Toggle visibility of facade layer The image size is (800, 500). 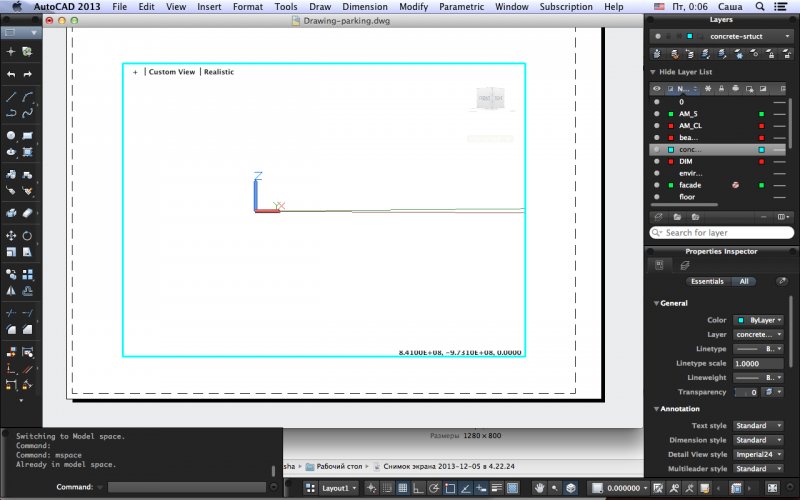(x=657, y=185)
